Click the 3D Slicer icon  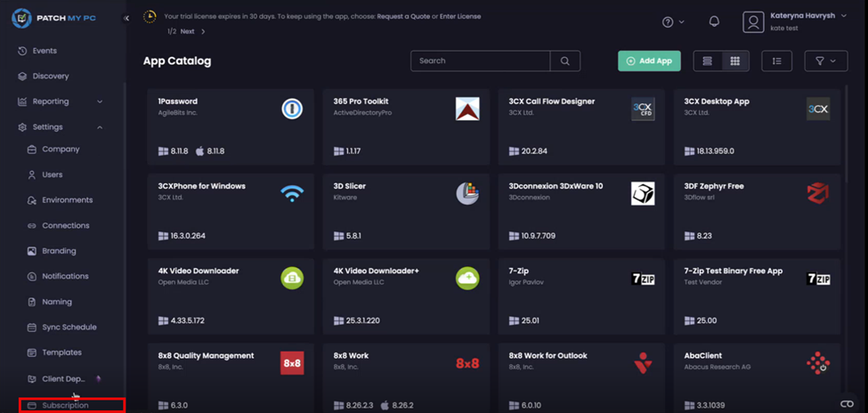pos(467,193)
